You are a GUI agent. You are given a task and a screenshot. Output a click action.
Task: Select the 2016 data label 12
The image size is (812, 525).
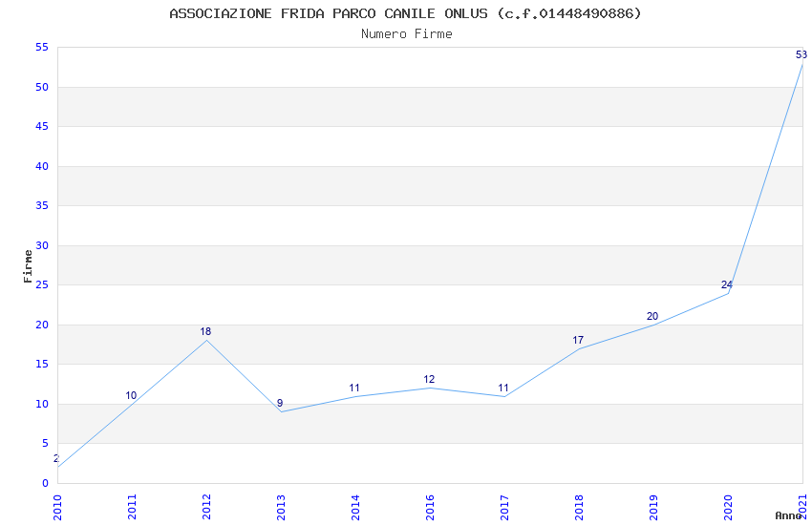click(429, 379)
